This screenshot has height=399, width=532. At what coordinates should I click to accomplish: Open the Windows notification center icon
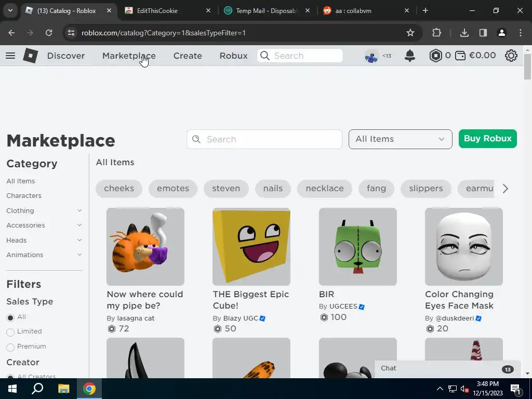[515, 389]
